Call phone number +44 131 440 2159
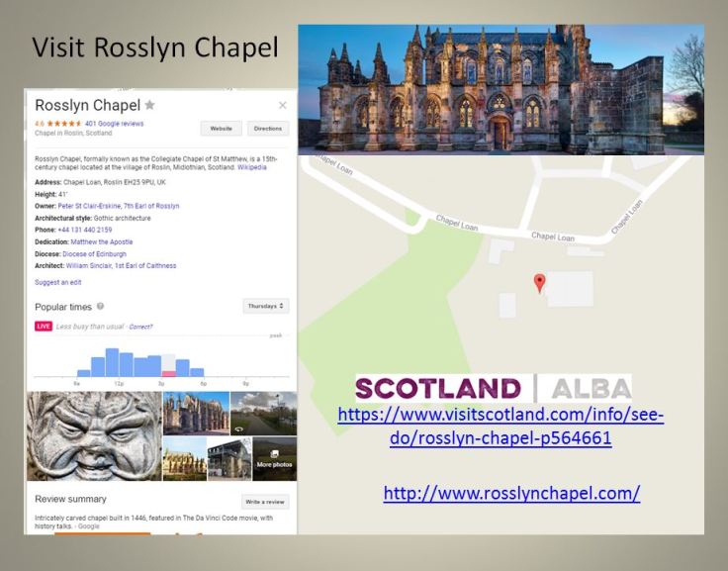Image resolution: width=728 pixels, height=571 pixels. pyautogui.click(x=84, y=230)
